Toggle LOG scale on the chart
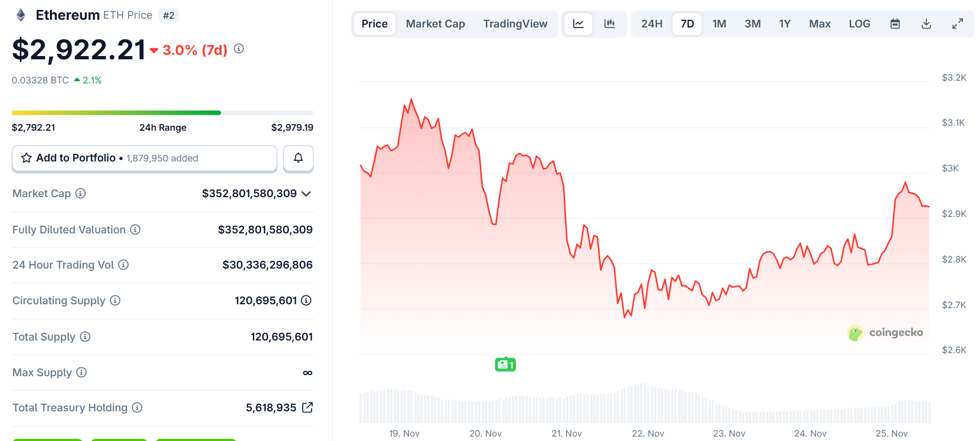Screen dimensions: 980x441 tap(859, 24)
